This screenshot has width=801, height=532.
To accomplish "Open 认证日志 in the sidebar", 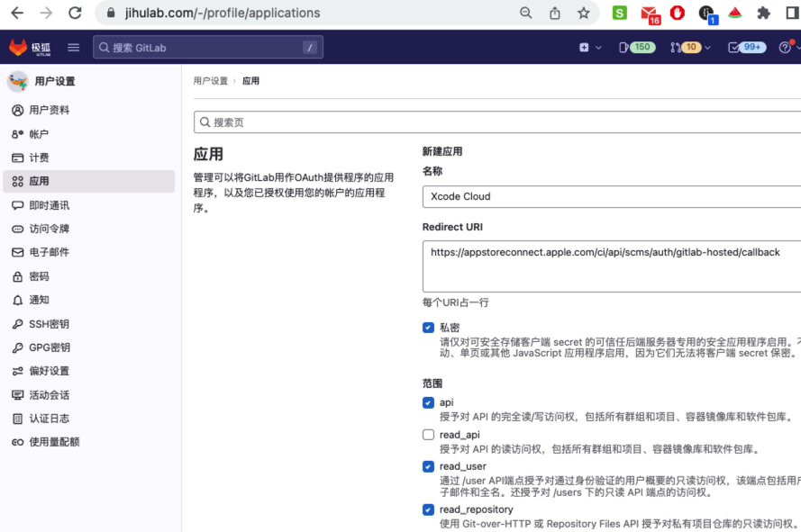I will coord(89,419).
